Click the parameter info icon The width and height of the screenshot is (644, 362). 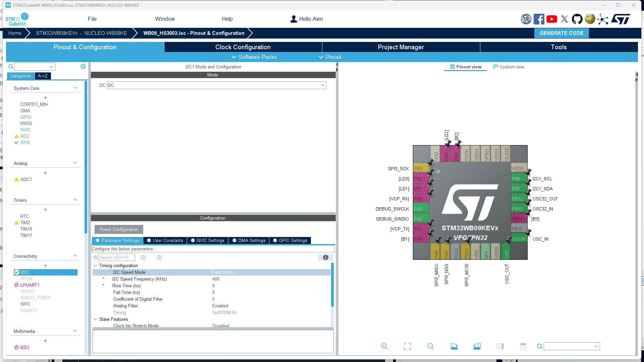tap(325, 257)
